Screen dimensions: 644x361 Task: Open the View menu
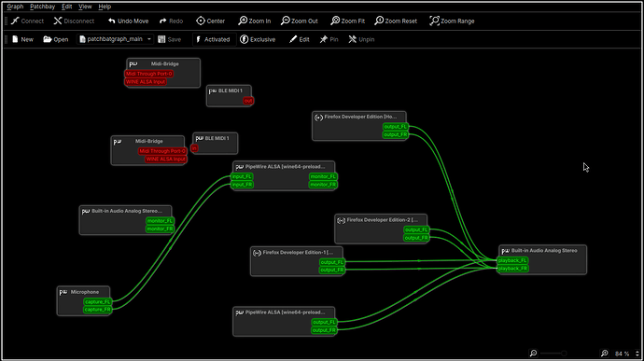click(85, 7)
